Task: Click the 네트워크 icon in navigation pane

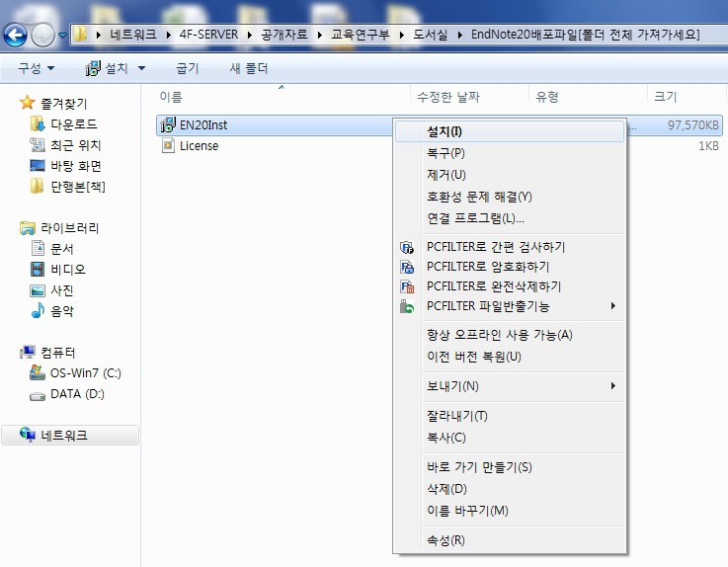Action: pyautogui.click(x=28, y=435)
